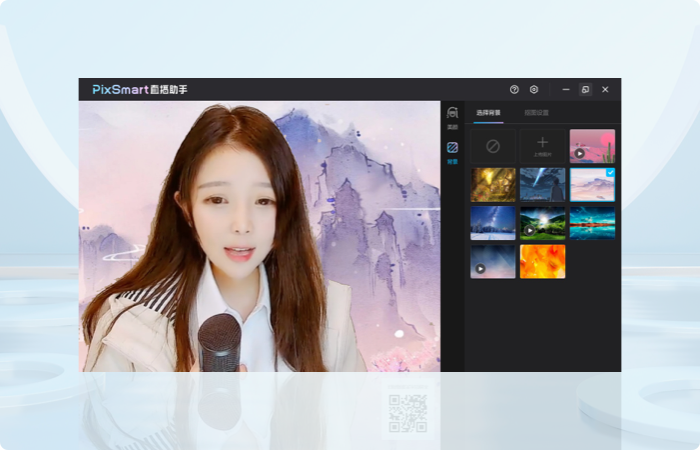Click the no-background circle-slash icon
Viewport: 700px width, 450px height.
pyautogui.click(x=493, y=146)
